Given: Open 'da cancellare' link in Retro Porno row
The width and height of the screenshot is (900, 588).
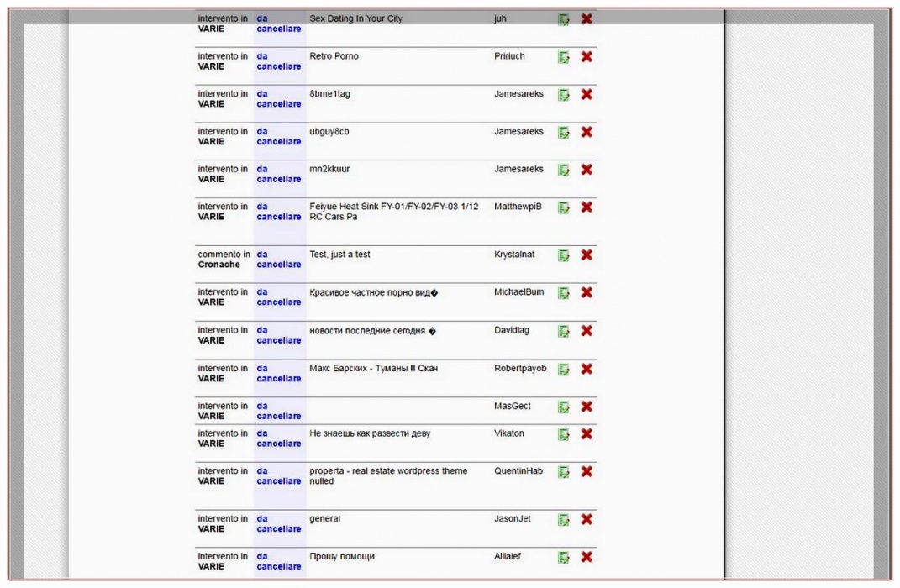Looking at the screenshot, I should pos(279,61).
